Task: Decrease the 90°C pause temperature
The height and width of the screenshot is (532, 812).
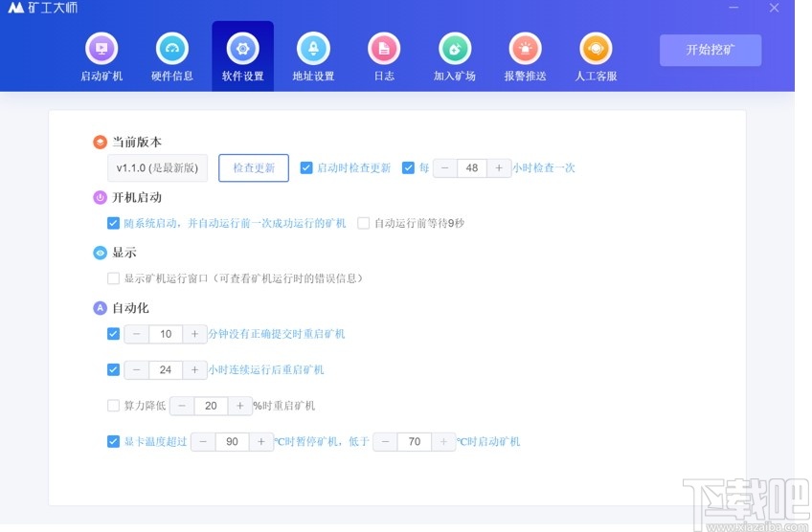Action: [203, 441]
